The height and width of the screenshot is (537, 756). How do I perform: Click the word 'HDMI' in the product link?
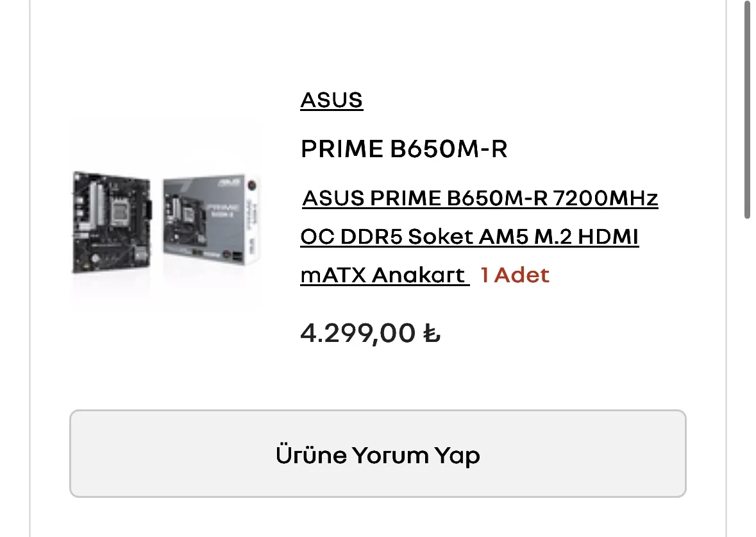608,237
